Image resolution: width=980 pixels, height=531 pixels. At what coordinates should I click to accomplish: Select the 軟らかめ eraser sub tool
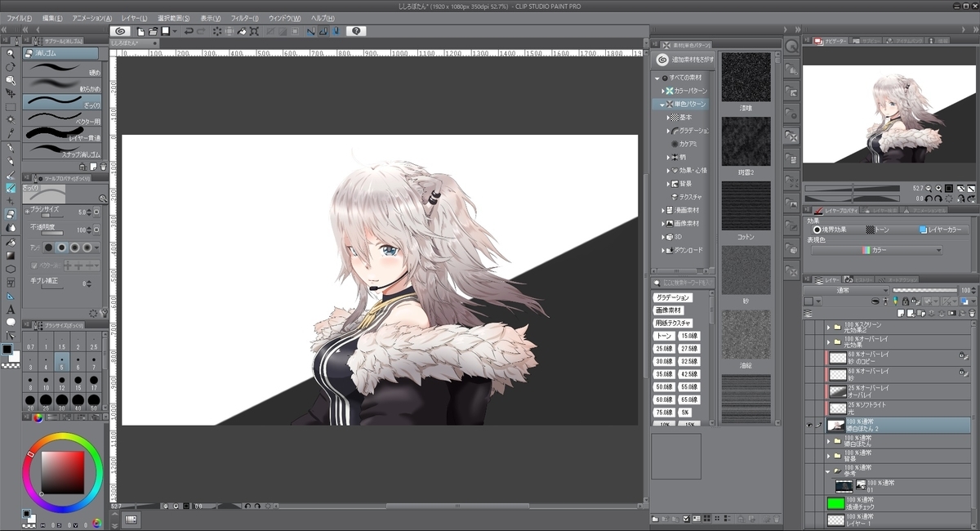coord(62,87)
